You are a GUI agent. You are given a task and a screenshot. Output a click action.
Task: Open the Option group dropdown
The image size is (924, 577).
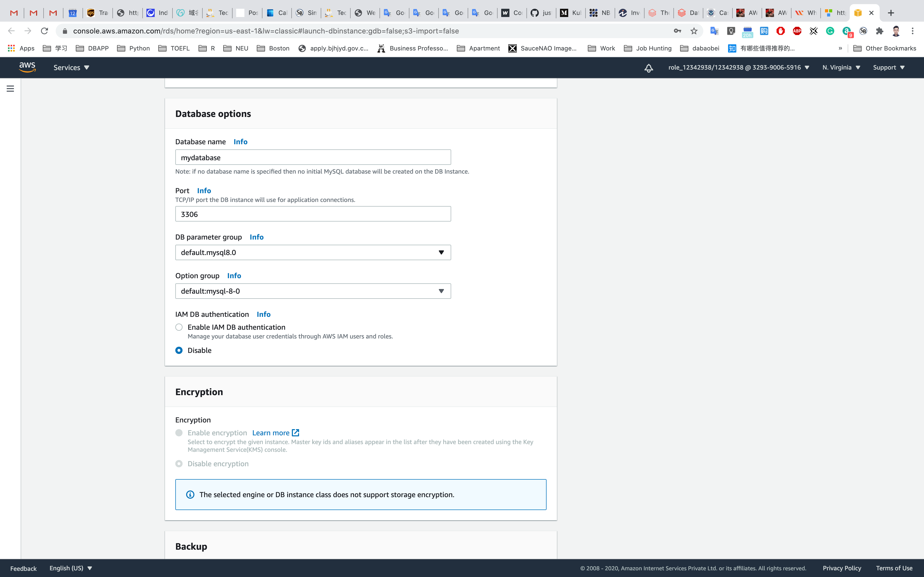pos(313,291)
